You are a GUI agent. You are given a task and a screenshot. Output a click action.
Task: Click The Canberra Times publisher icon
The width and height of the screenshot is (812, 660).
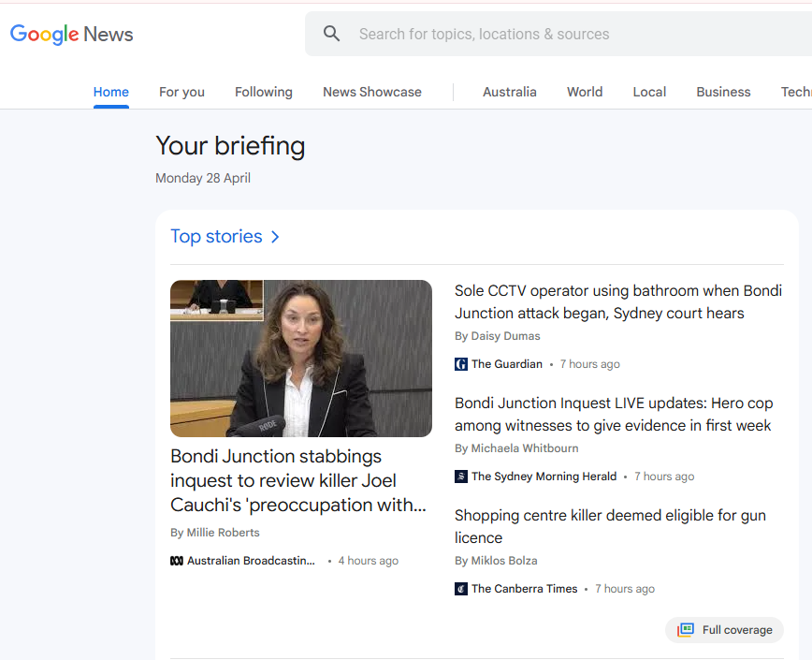tap(460, 588)
